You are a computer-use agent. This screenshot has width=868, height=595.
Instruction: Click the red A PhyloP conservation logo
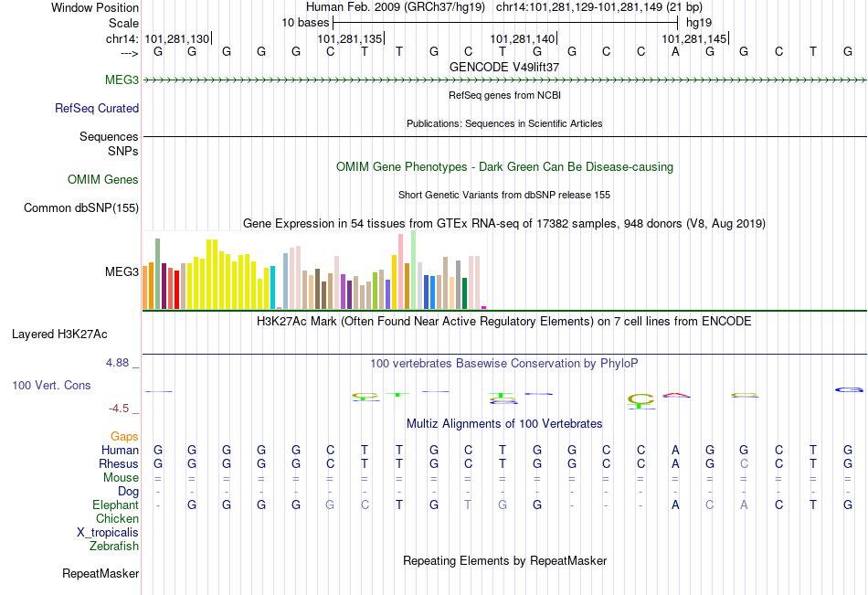tap(676, 395)
